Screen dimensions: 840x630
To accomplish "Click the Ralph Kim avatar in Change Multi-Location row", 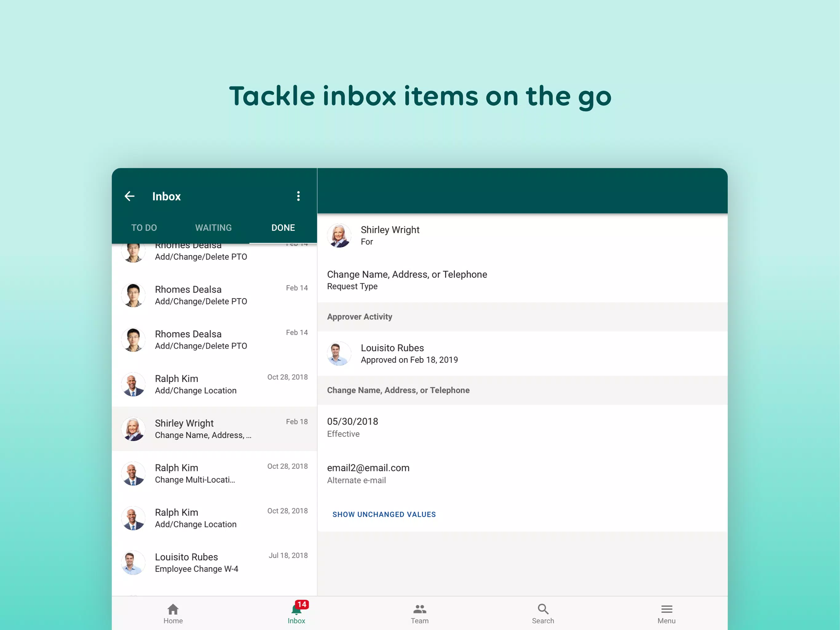I will [x=133, y=473].
